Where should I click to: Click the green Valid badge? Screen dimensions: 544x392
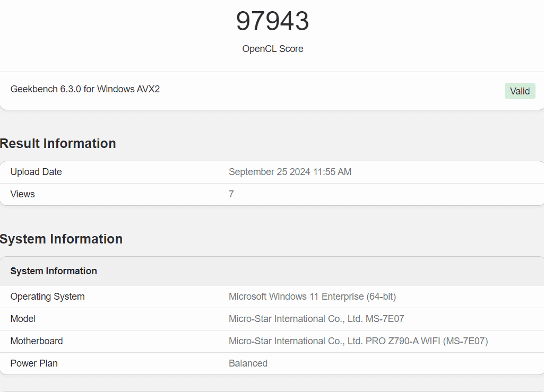(520, 91)
